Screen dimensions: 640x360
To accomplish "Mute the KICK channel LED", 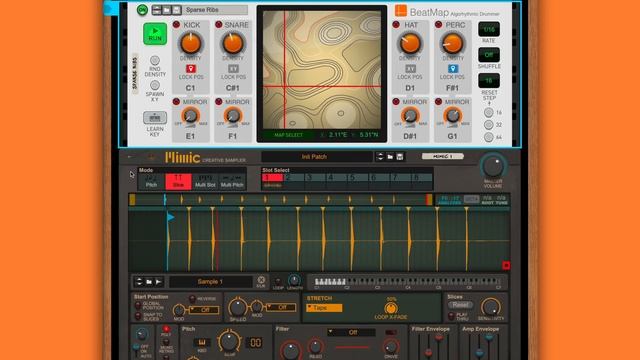I will click(x=176, y=25).
